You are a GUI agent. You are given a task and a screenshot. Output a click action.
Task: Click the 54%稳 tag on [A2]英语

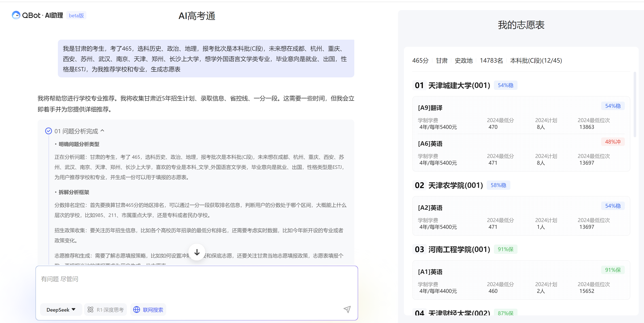pyautogui.click(x=613, y=206)
